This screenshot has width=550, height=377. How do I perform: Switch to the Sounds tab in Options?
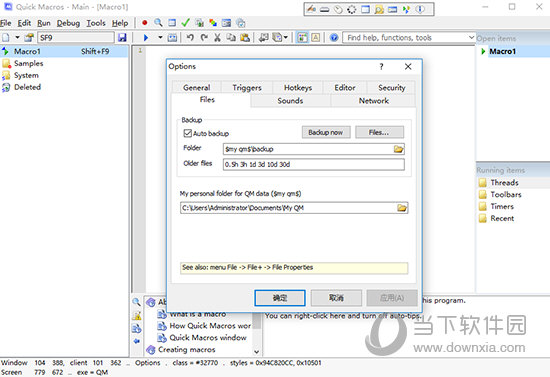(x=290, y=101)
